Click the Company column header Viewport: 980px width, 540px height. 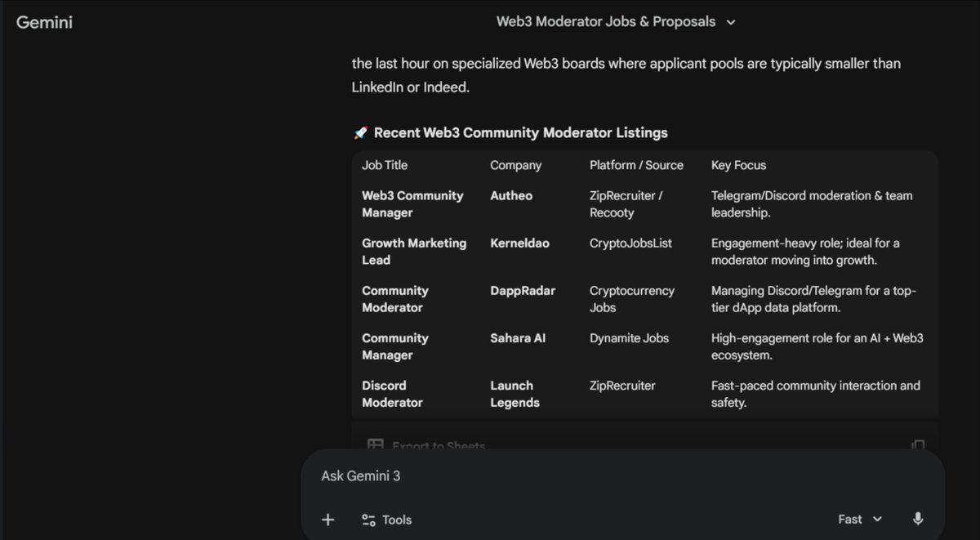click(x=515, y=165)
